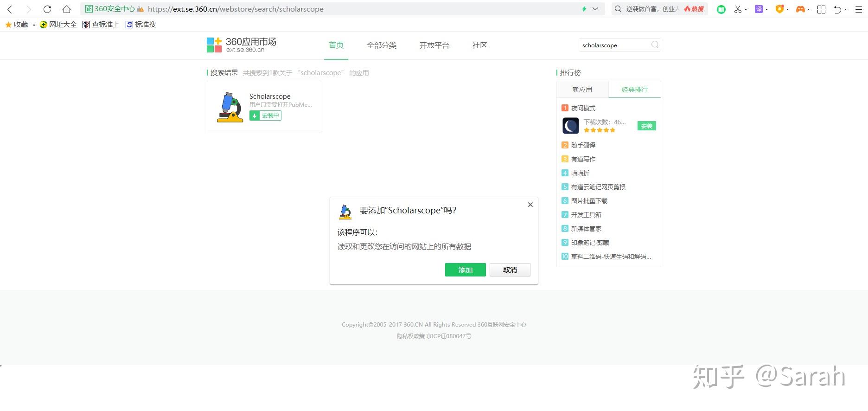Switch to the 首页 tab
The width and height of the screenshot is (868, 411).
click(x=336, y=45)
